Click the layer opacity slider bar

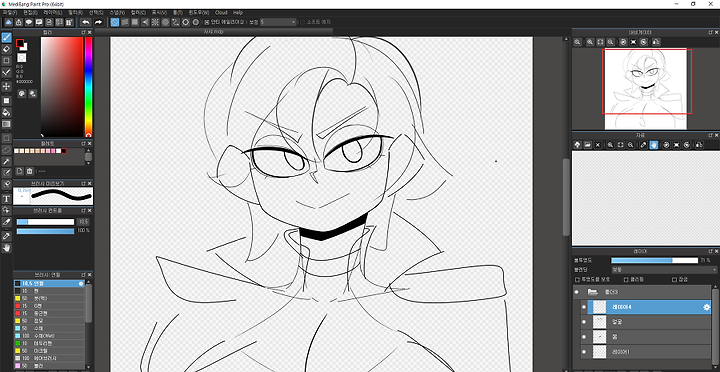[x=654, y=260]
